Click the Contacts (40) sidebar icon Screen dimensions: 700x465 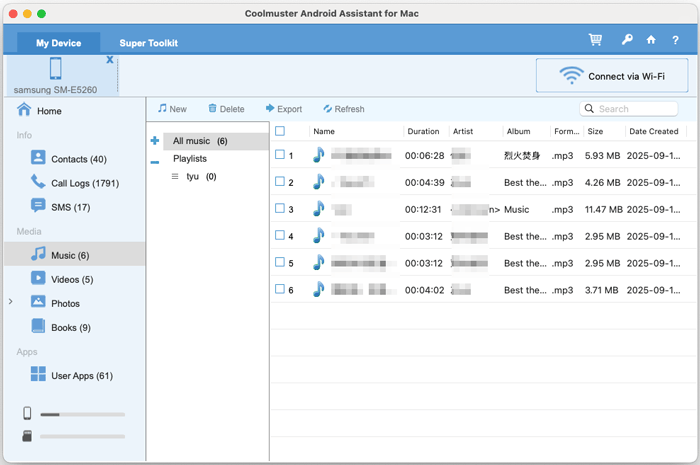38,157
